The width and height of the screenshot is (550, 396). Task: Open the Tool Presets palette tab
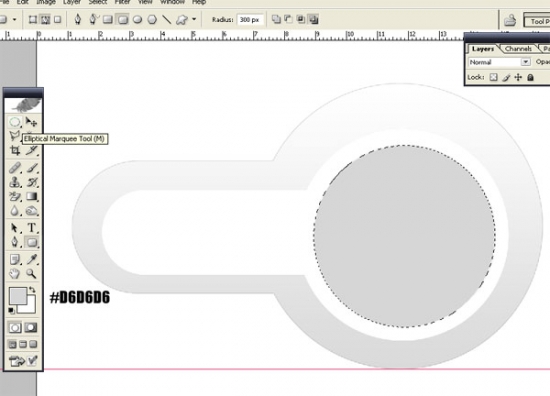tap(537, 21)
